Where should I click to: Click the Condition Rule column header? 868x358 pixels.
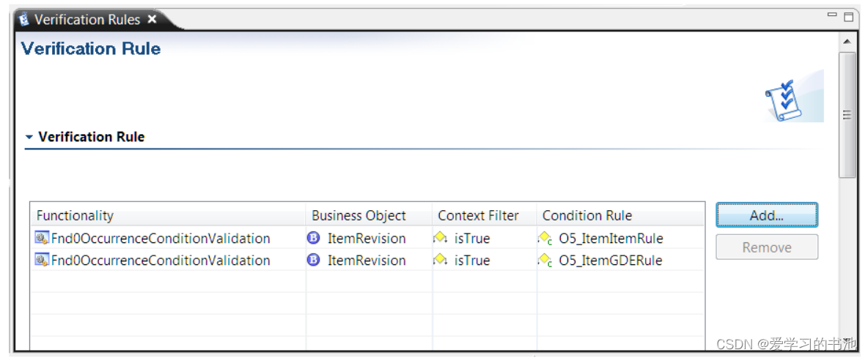(x=587, y=215)
